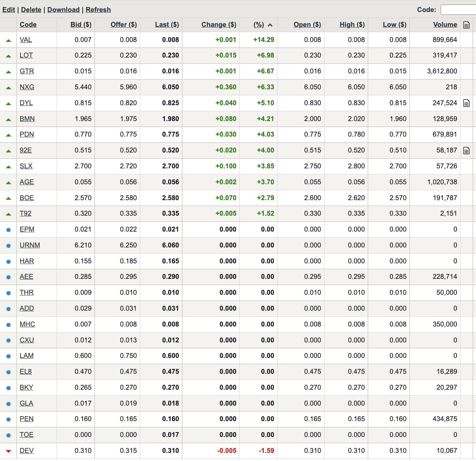Click the blue dot indicator beside TOE
Viewport: 476px width, 461px height.
pos(8,435)
